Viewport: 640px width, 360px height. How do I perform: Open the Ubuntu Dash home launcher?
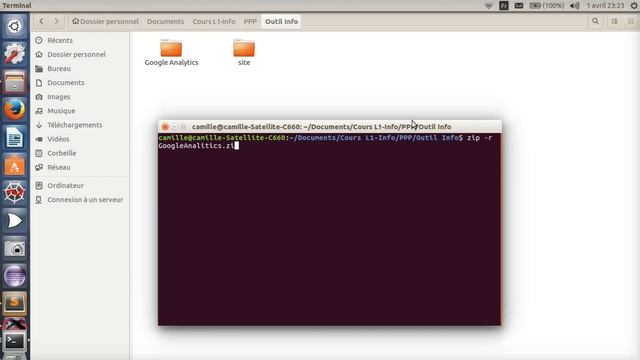pos(14,27)
